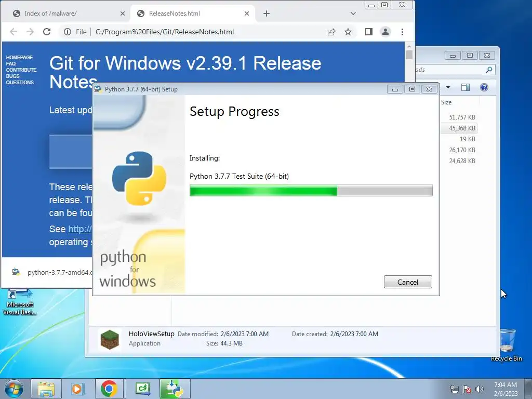Open CONTRIBUTE link in release notes
The image size is (532, 399).
(21, 70)
